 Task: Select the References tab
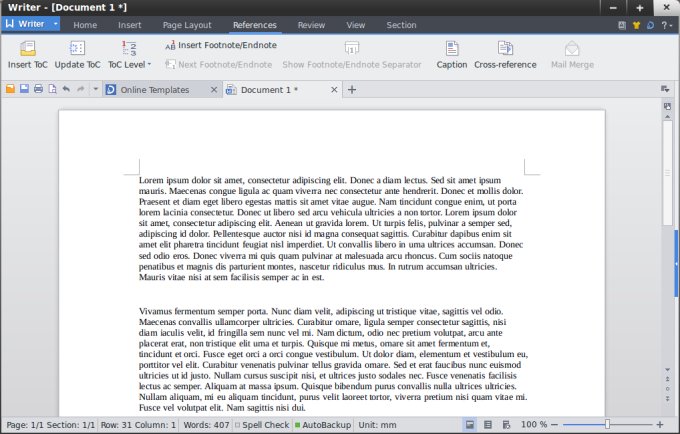(x=255, y=25)
